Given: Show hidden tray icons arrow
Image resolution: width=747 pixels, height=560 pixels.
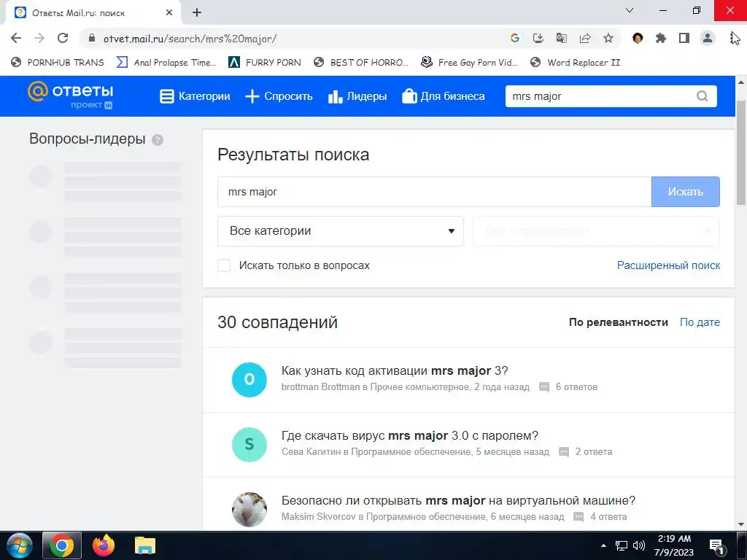Looking at the screenshot, I should click(603, 545).
